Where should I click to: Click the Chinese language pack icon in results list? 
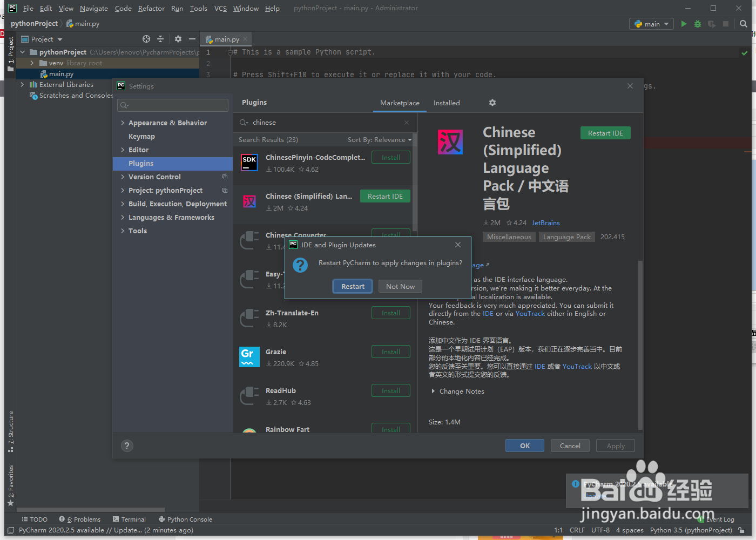point(249,201)
